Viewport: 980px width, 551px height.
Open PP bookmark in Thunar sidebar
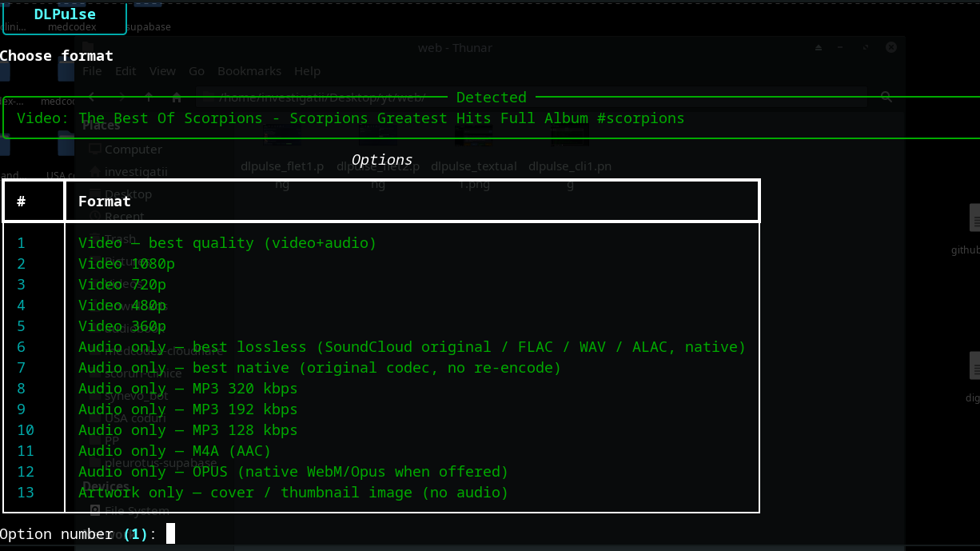pyautogui.click(x=104, y=440)
